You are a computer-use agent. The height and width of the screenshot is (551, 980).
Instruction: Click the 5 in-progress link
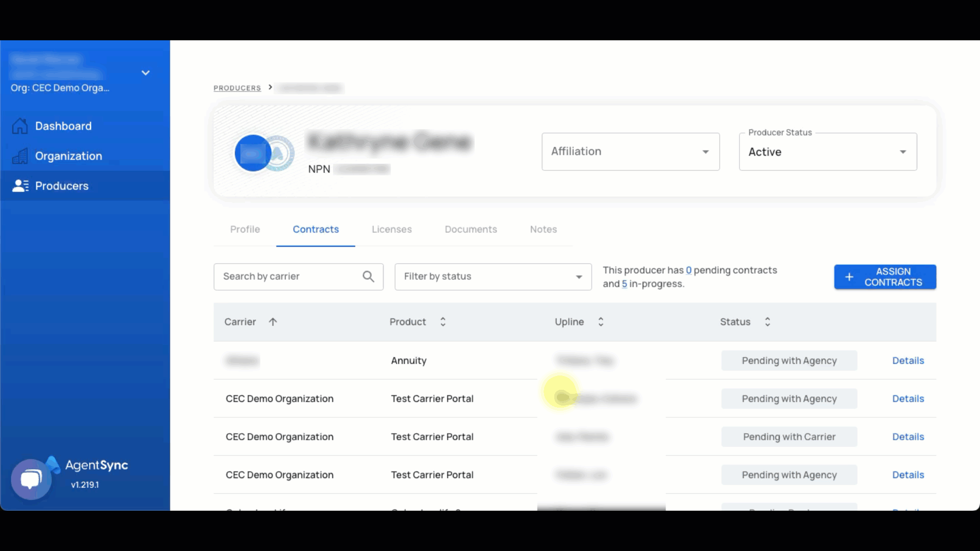pyautogui.click(x=624, y=284)
